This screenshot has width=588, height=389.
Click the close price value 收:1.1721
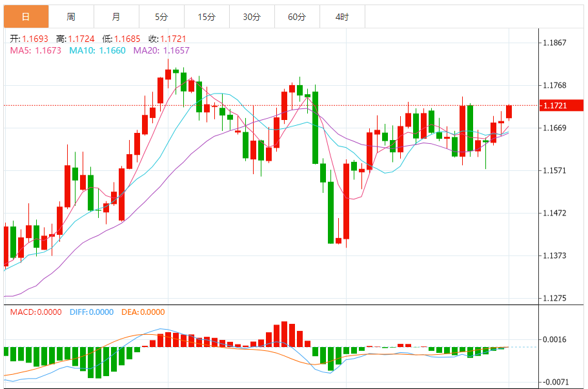pyautogui.click(x=167, y=39)
